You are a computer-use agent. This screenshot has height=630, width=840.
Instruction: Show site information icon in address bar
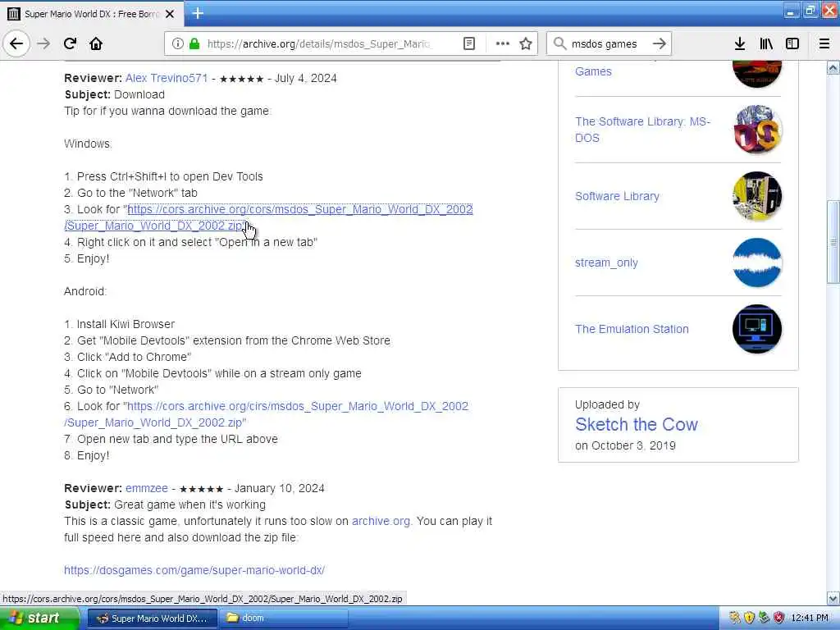point(177,43)
